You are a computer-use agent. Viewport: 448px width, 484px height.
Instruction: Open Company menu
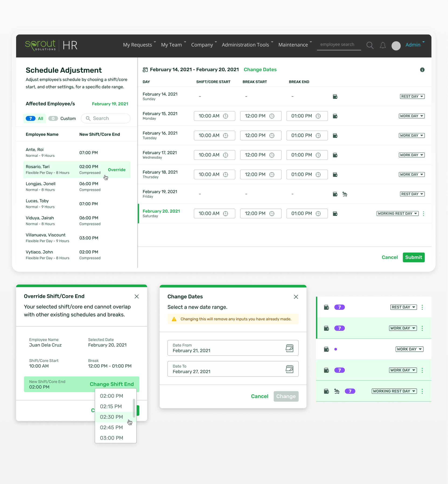204,45
